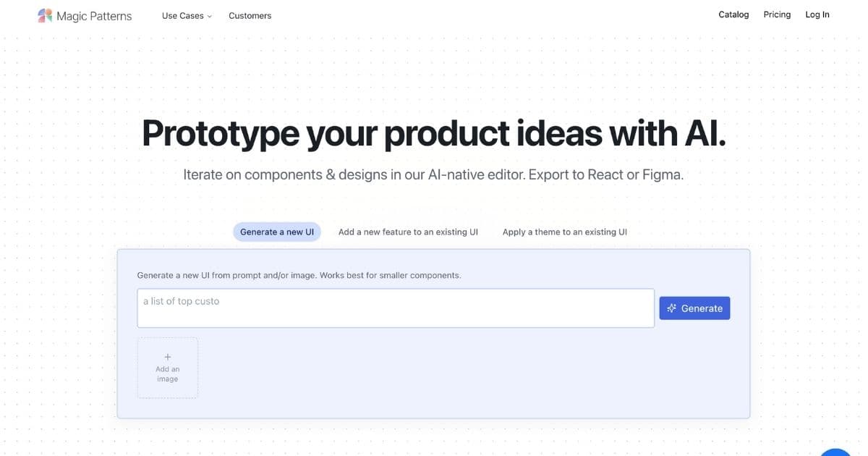
Task: View the Pricing page
Action: (x=777, y=14)
